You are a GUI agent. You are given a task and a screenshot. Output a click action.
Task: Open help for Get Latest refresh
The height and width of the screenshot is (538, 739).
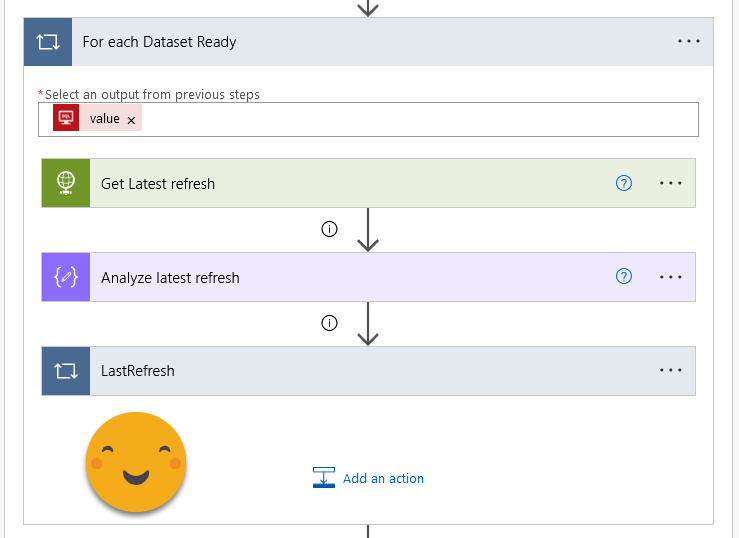tap(624, 183)
